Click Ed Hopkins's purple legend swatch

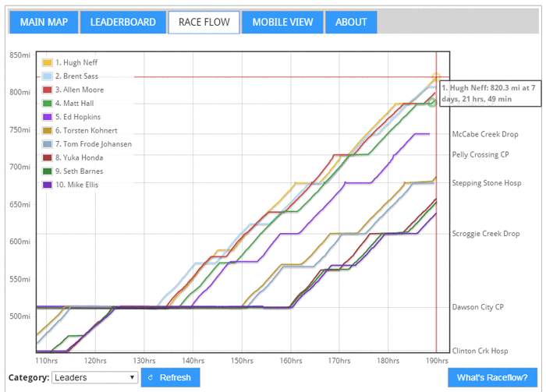coord(48,117)
